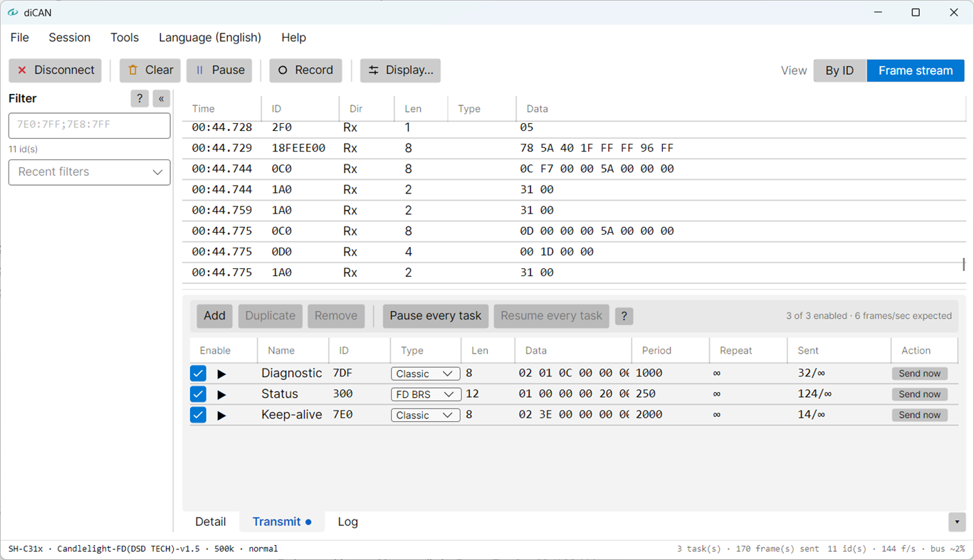Pause the frame capture
The height and width of the screenshot is (560, 974).
[219, 70]
